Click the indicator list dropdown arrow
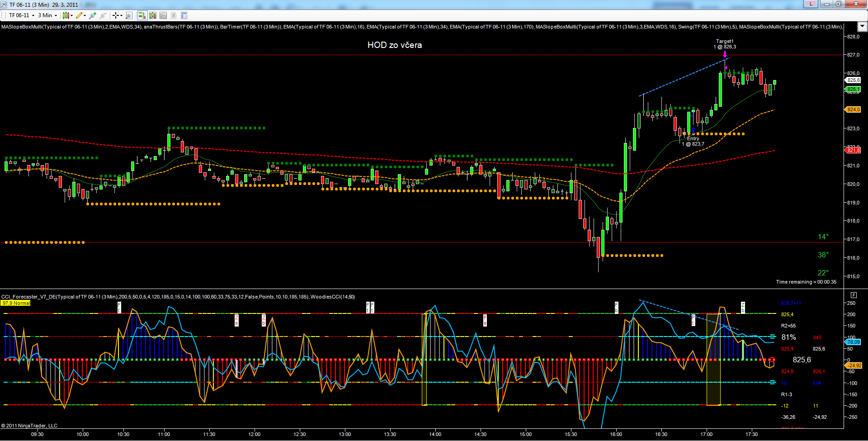The image size is (868, 441). point(862,27)
